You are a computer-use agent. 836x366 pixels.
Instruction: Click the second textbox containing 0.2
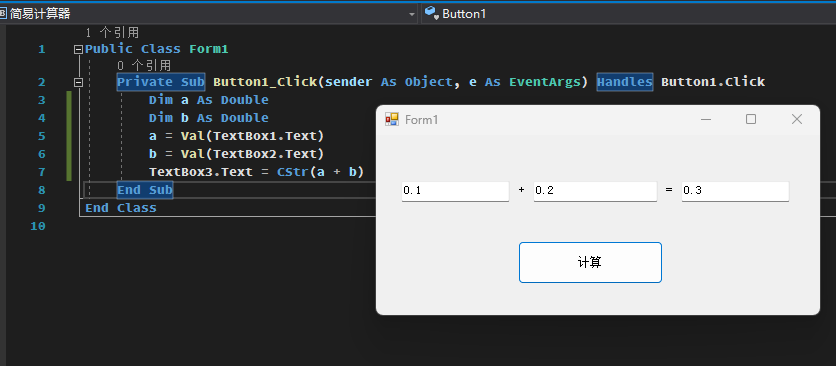pyautogui.click(x=595, y=191)
